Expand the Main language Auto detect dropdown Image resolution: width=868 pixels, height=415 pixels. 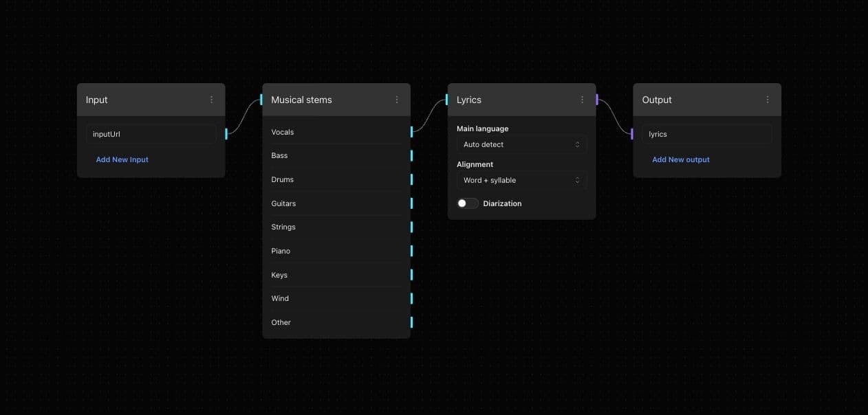(x=521, y=144)
